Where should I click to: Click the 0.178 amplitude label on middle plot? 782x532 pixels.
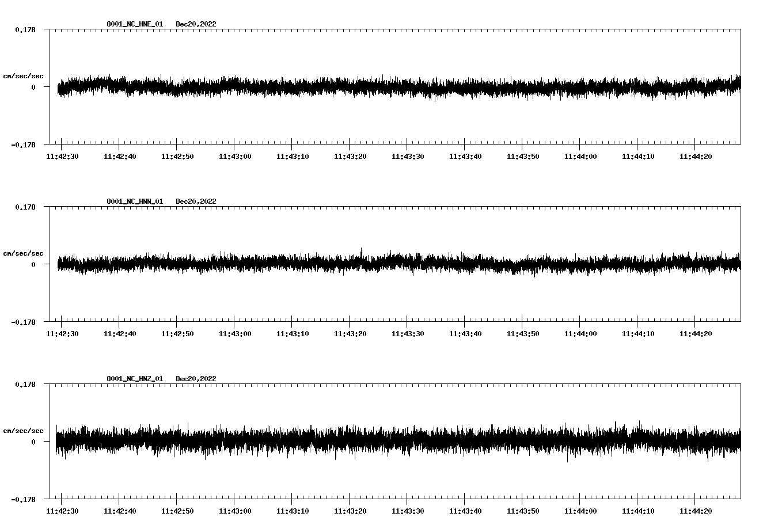[x=25, y=206]
